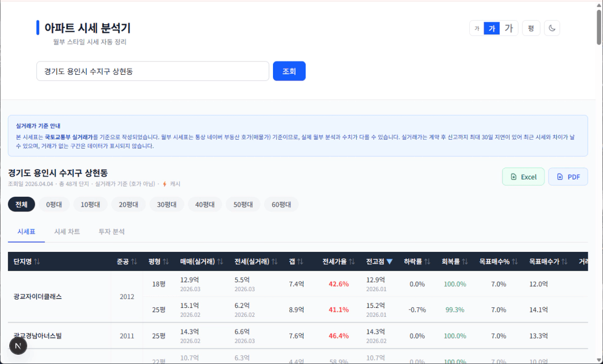Toggle dark mode with the moon icon
Image resolution: width=603 pixels, height=364 pixels.
(x=552, y=29)
